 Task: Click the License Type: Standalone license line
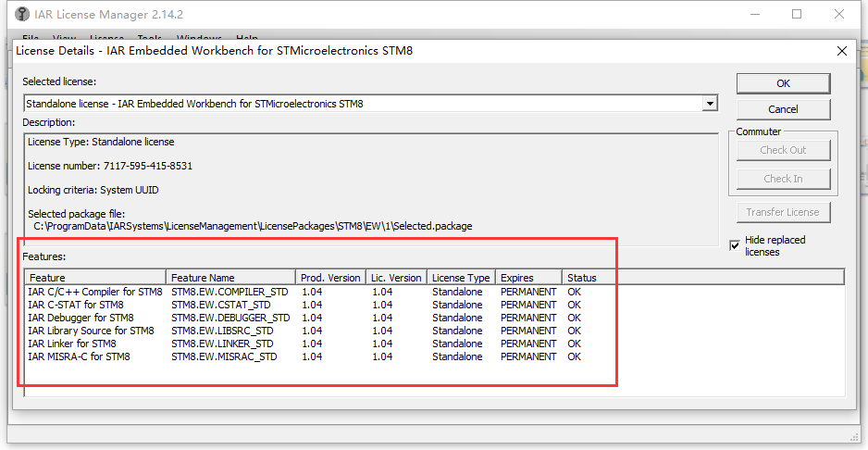tap(101, 142)
